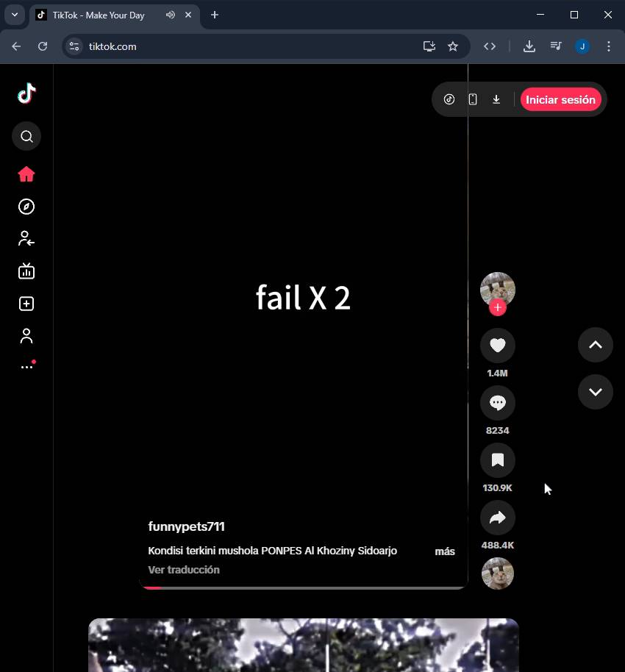Expand the caption with "más"
The image size is (625, 672).
(x=444, y=551)
